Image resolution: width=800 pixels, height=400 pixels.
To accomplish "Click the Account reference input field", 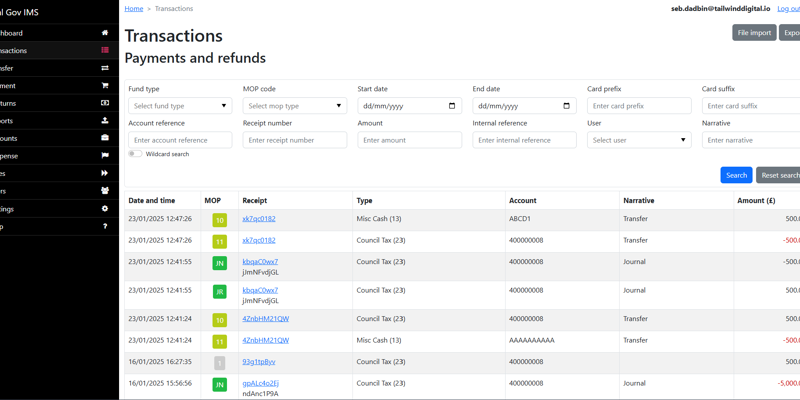I will pyautogui.click(x=180, y=140).
